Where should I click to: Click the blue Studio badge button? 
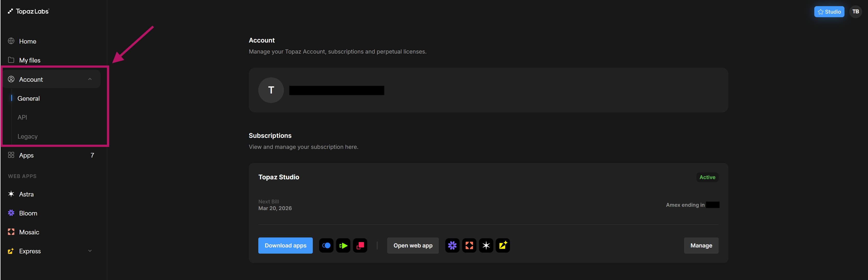[x=829, y=12]
